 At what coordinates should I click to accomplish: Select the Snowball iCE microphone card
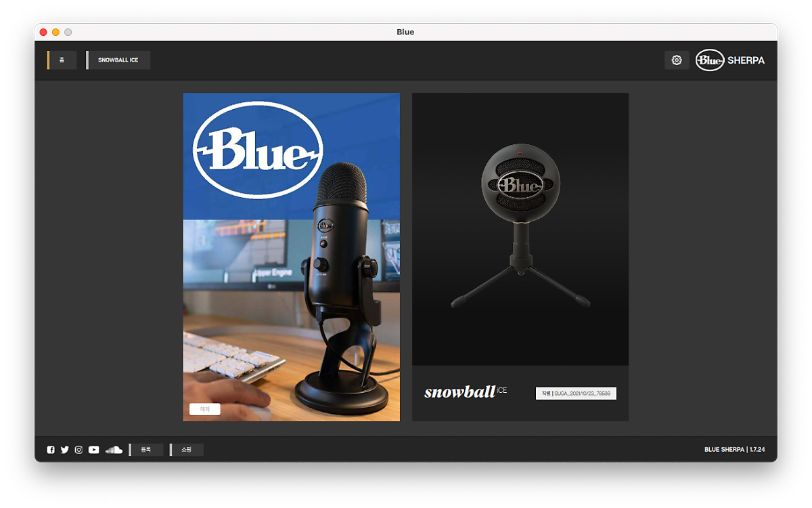click(x=520, y=257)
